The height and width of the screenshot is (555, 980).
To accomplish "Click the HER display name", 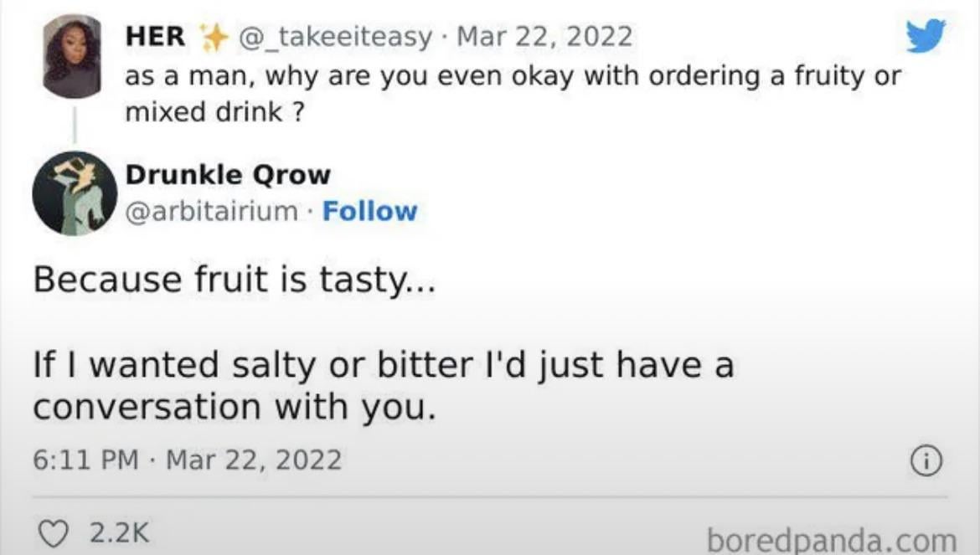I will tap(156, 36).
